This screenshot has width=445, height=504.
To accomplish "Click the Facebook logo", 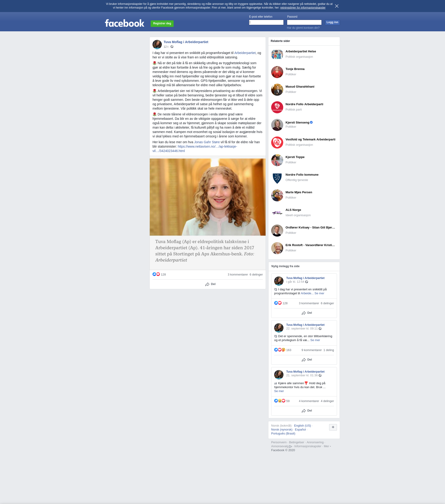I will 124,23.
